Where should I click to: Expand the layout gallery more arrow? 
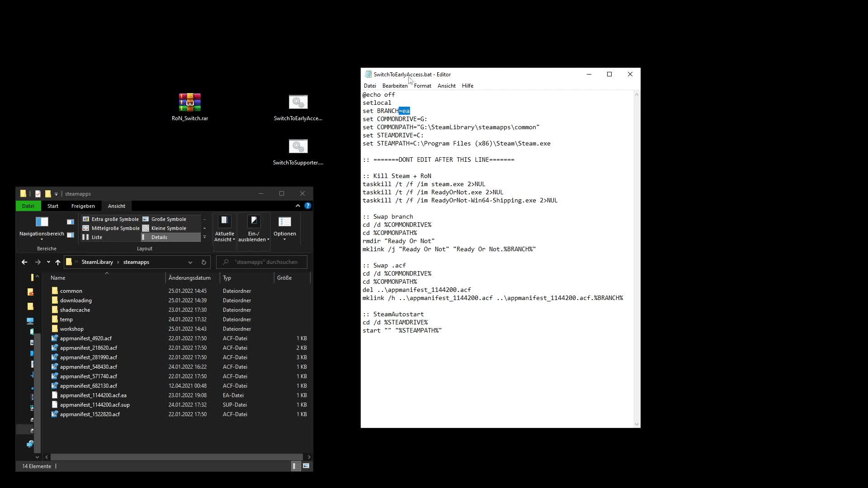[x=204, y=237]
